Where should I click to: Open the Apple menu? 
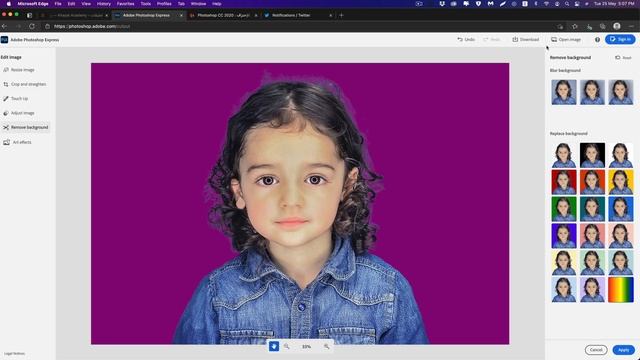(x=8, y=4)
